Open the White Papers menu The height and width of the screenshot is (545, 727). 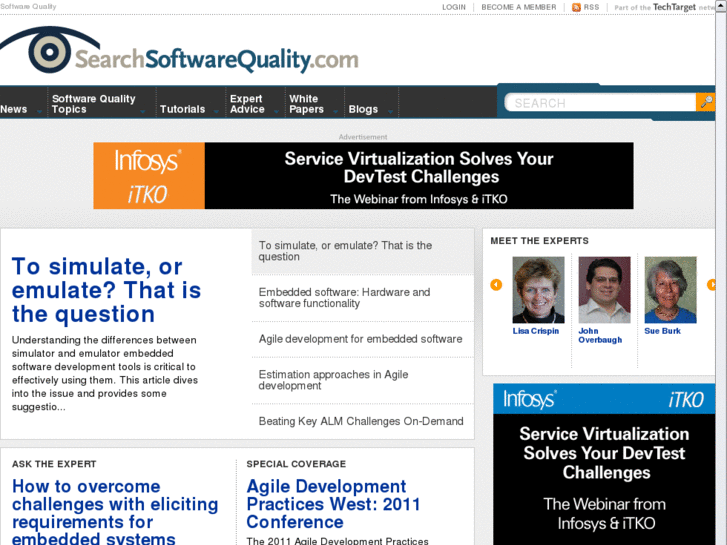point(306,104)
